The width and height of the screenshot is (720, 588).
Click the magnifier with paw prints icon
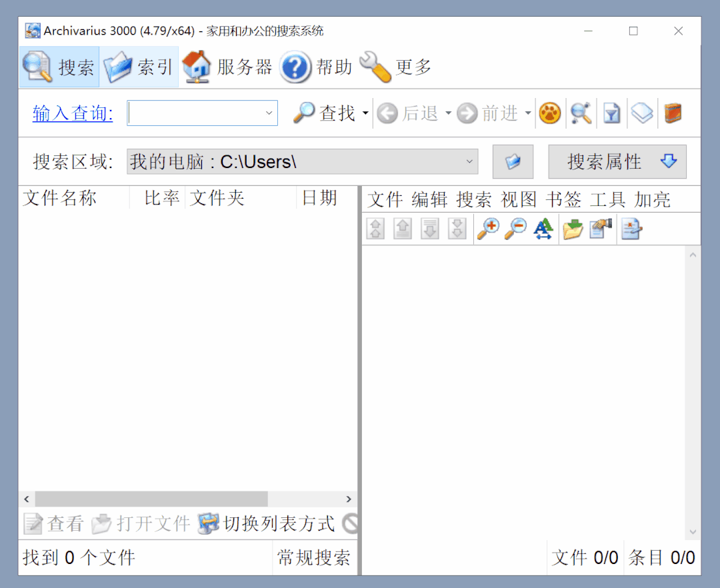pos(581,113)
